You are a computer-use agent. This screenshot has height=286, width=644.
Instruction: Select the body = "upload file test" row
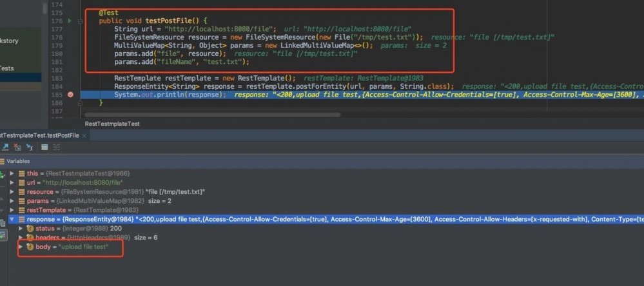click(326, 247)
